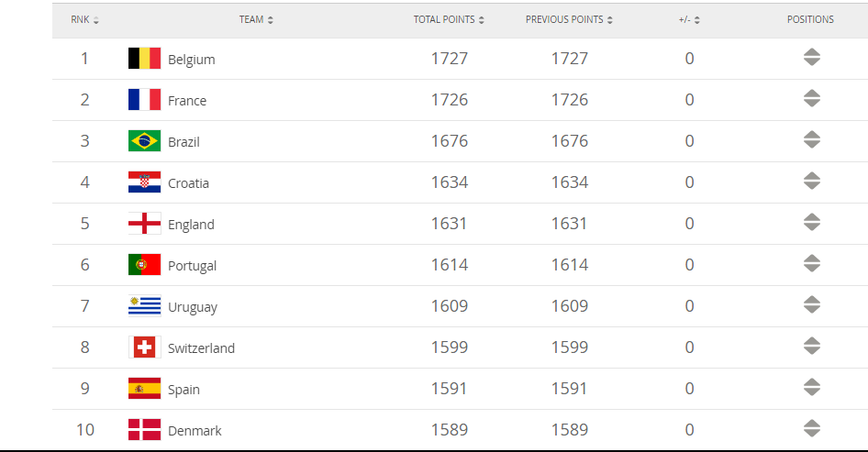Image resolution: width=868 pixels, height=452 pixels.
Task: Click the POSITIONS column header
Action: tap(810, 19)
